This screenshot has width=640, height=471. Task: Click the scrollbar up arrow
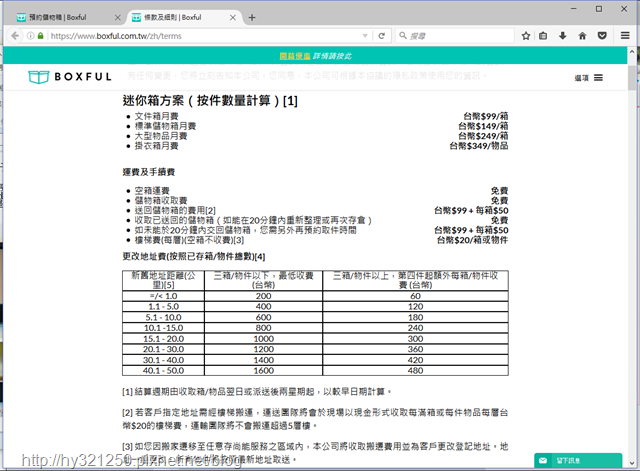pos(632,52)
